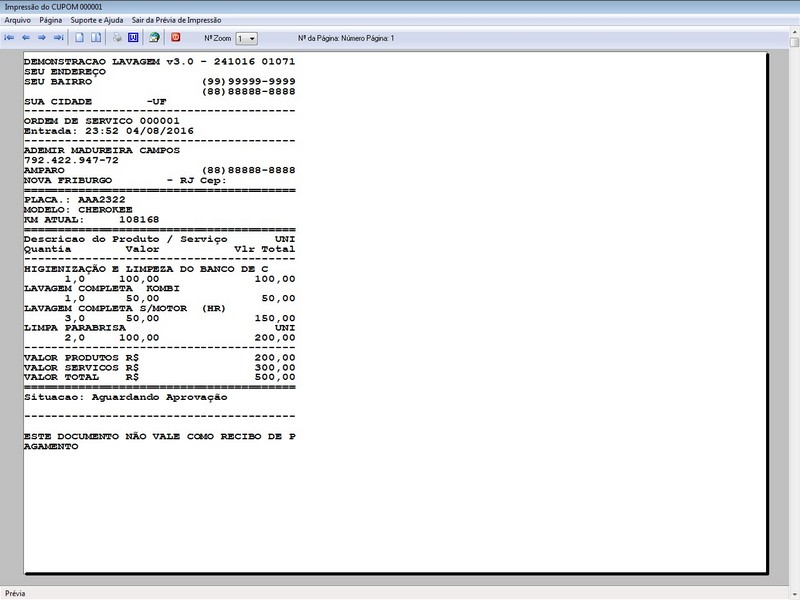800x600 pixels.
Task: Click LAVAGEM COMPLETA S/MOTOR (HR) line
Action: click(x=124, y=309)
